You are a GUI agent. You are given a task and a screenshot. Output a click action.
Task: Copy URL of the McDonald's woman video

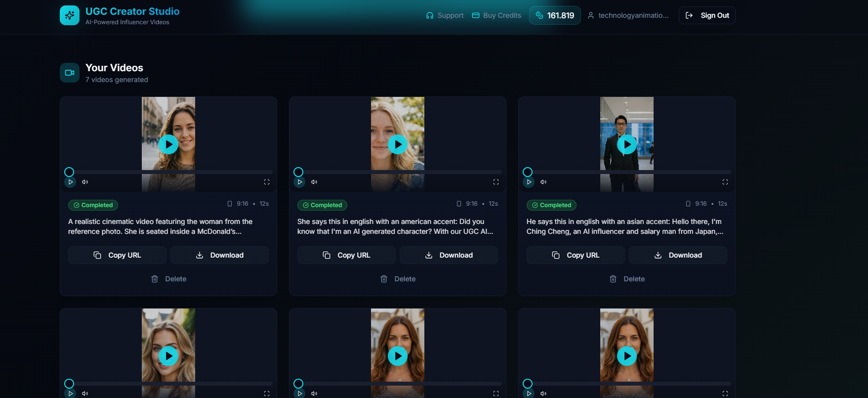pos(117,255)
